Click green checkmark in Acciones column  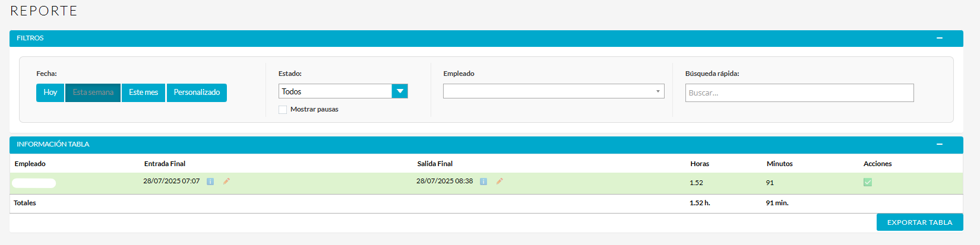tap(868, 182)
